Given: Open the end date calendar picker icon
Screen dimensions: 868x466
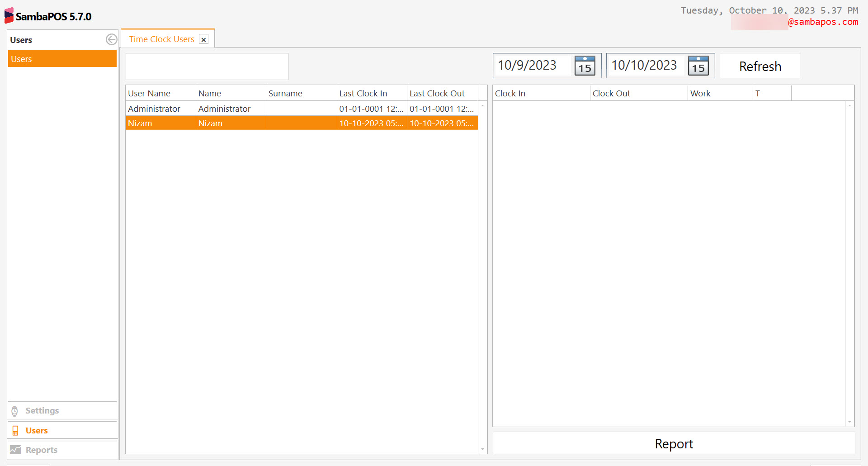Looking at the screenshot, I should click(x=698, y=66).
